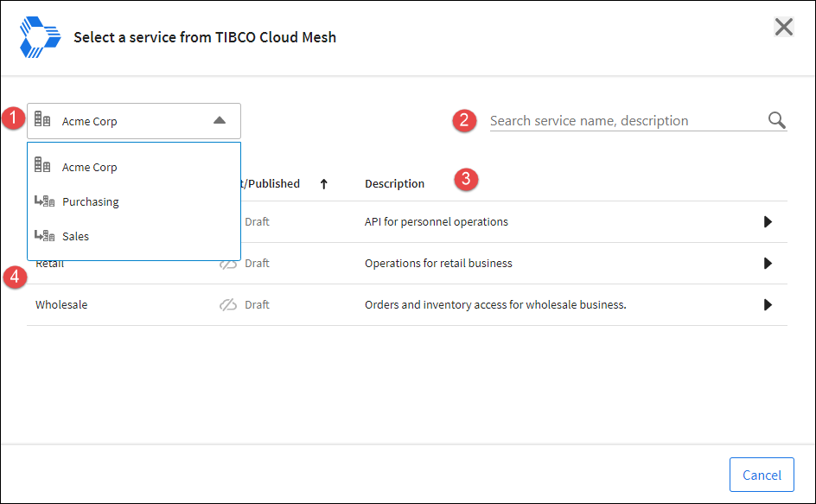Click the sort ascending arrow in Published column
The image size is (816, 504).
(x=324, y=183)
